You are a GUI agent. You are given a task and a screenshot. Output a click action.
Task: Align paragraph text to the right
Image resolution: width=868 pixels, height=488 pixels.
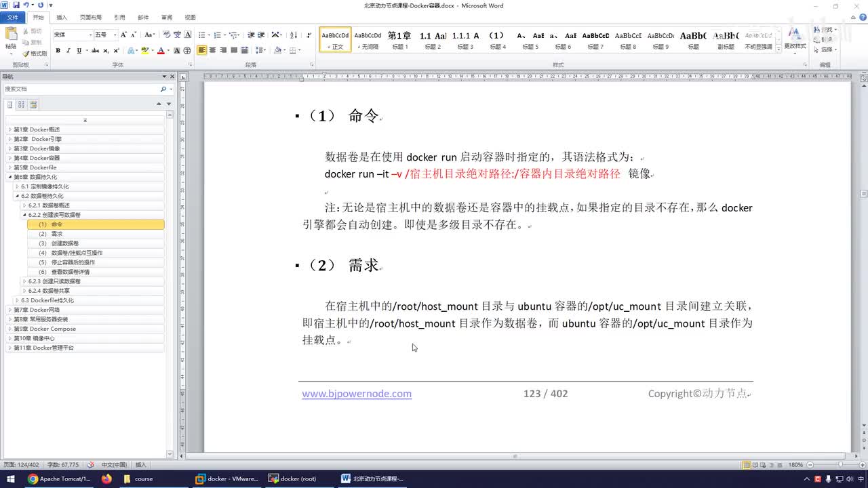[x=223, y=50]
